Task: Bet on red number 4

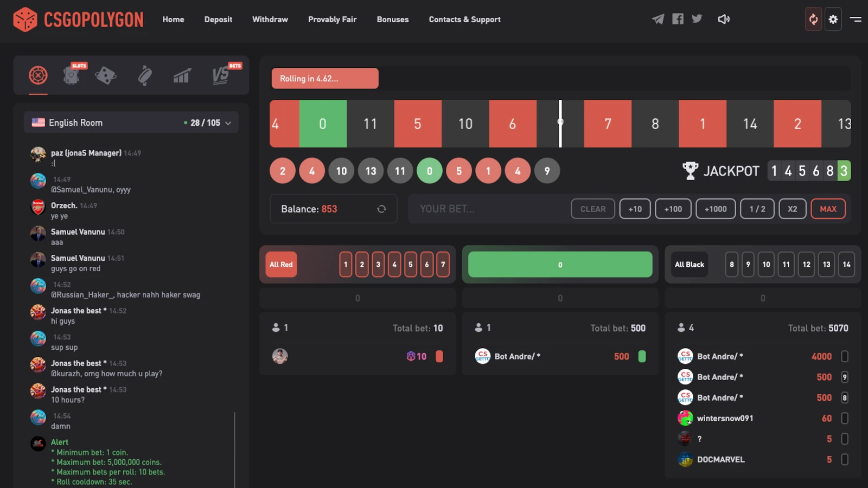Action: [394, 265]
